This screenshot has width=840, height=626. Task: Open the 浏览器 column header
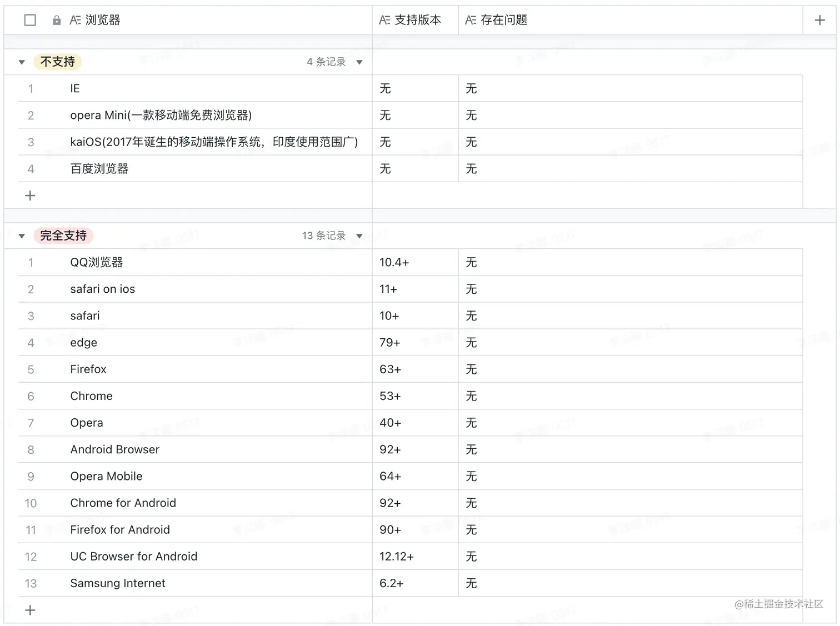click(x=188, y=20)
